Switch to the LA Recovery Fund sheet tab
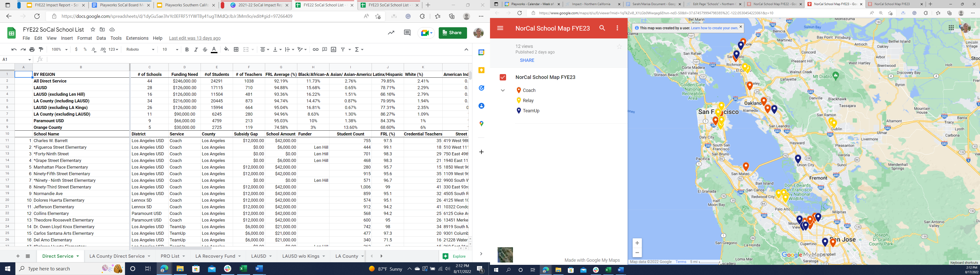The width and height of the screenshot is (980, 275). [x=215, y=256]
